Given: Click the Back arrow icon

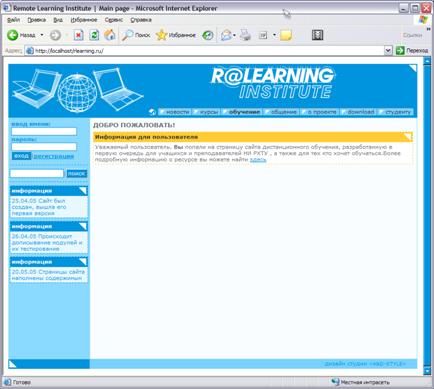Looking at the screenshot, I should (13, 35).
